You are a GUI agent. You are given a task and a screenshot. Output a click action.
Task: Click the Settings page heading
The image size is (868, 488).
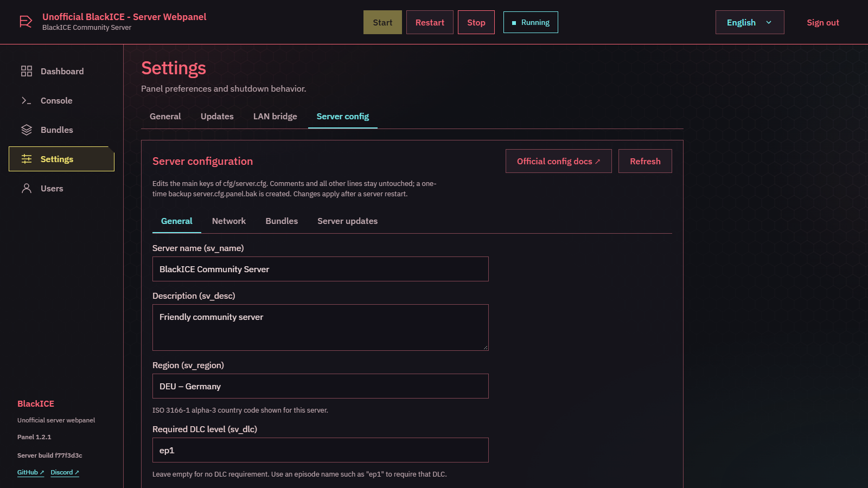point(174,68)
